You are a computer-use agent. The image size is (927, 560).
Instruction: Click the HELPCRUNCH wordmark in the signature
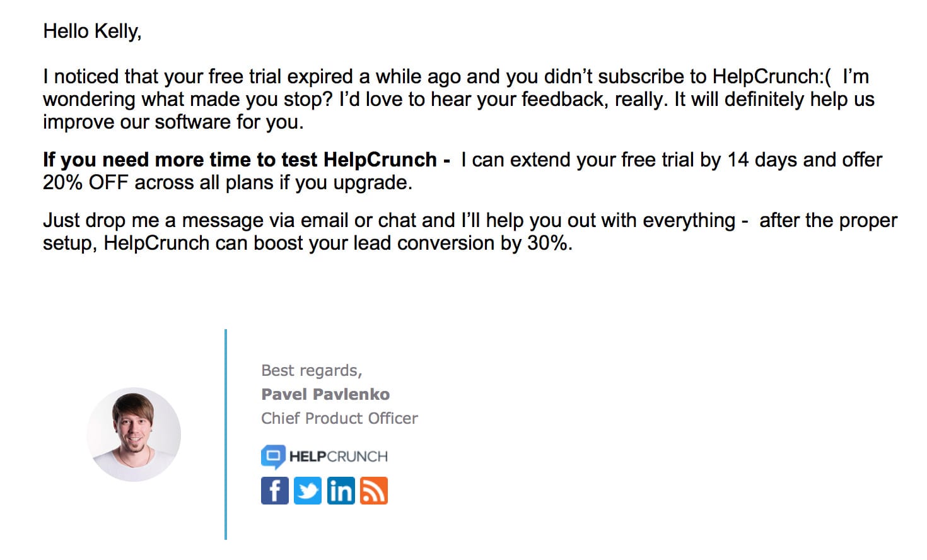339,457
